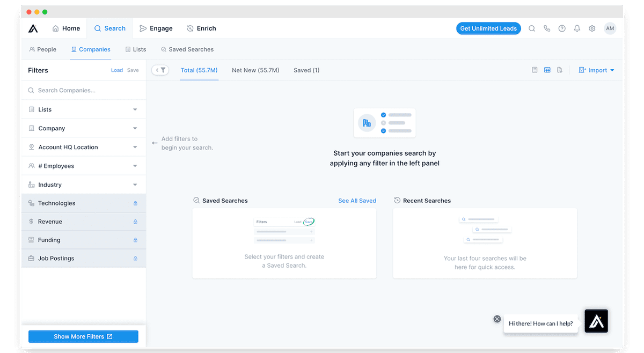Open settings via the gear icon
This screenshot has width=644, height=353.
coord(592,28)
